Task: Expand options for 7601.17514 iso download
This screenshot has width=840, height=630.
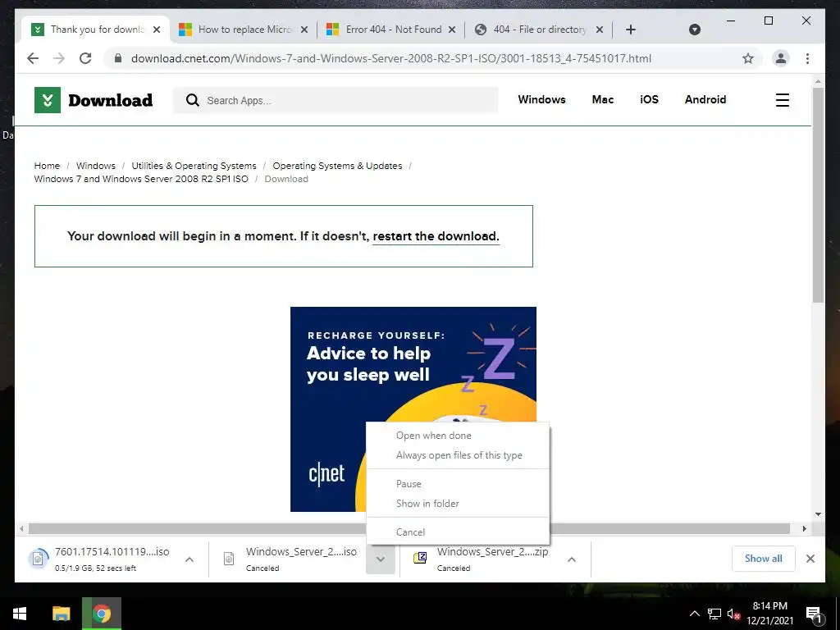Action: [x=189, y=559]
